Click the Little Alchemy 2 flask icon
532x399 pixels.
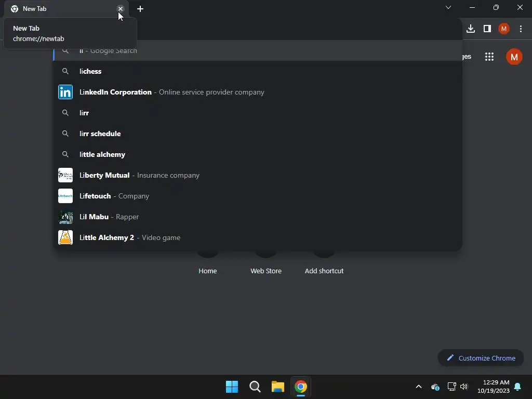65,237
